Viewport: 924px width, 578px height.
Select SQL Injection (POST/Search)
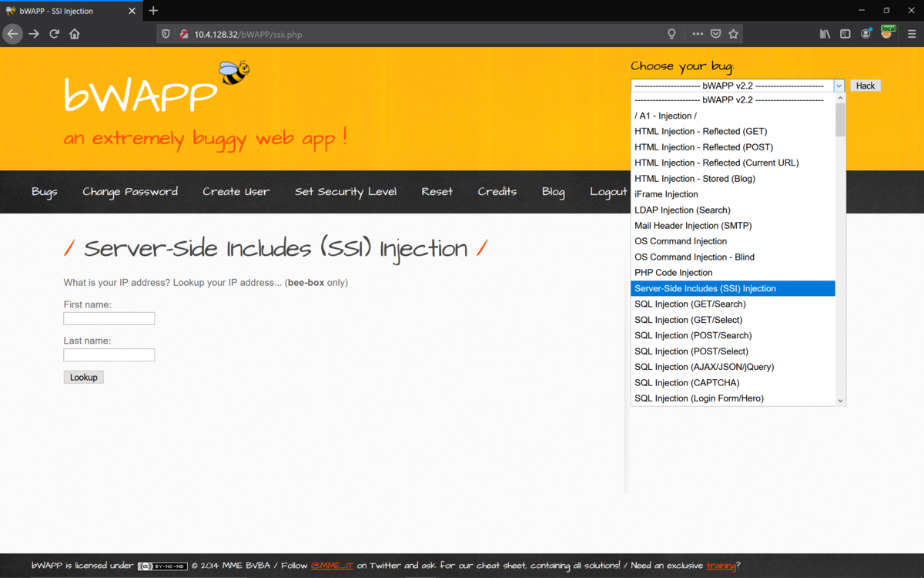pyautogui.click(x=733, y=335)
